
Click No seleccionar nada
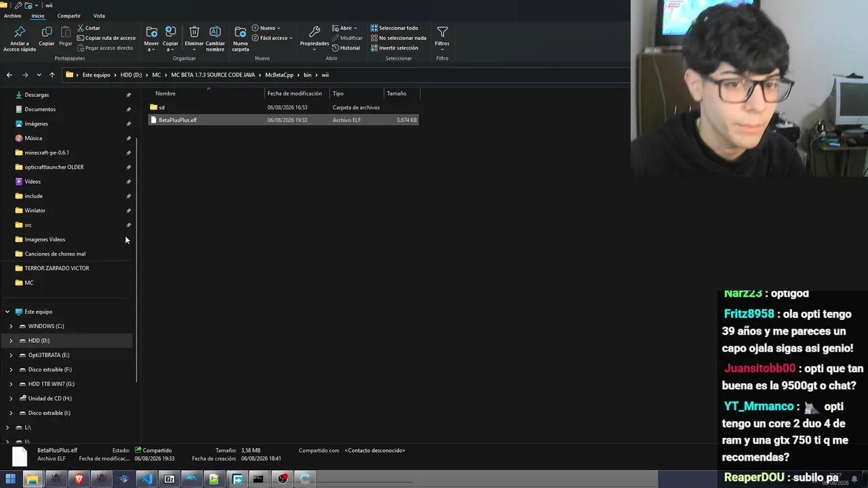click(x=398, y=38)
